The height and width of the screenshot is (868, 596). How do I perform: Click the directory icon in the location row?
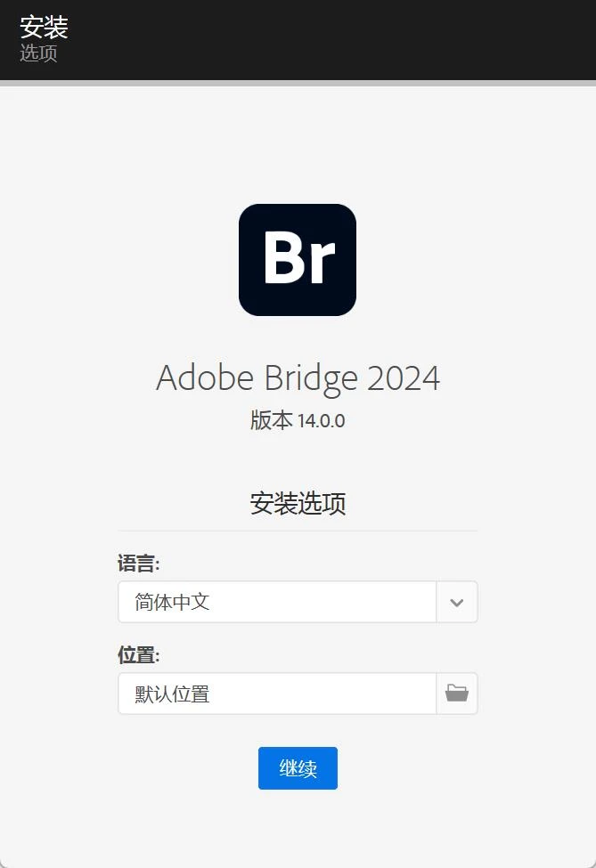(x=456, y=694)
